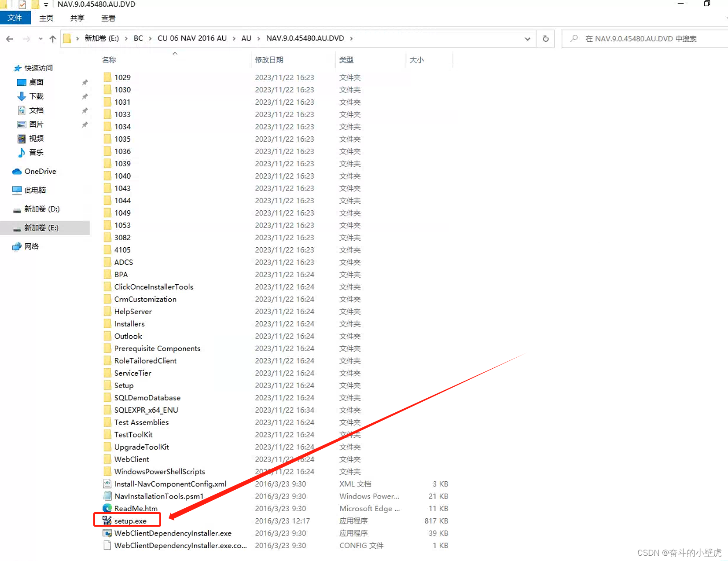
Task: Click the pin icon next to 桌面
Action: (x=85, y=82)
